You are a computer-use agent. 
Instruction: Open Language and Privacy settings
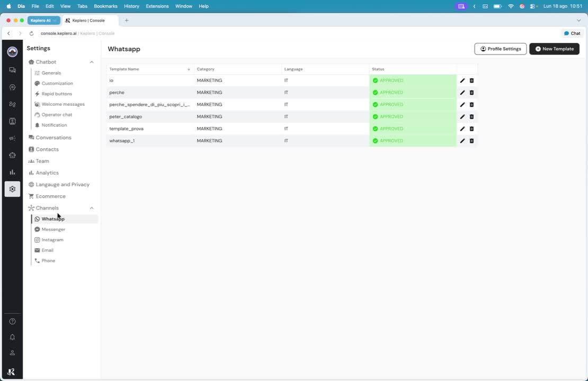pyautogui.click(x=63, y=184)
